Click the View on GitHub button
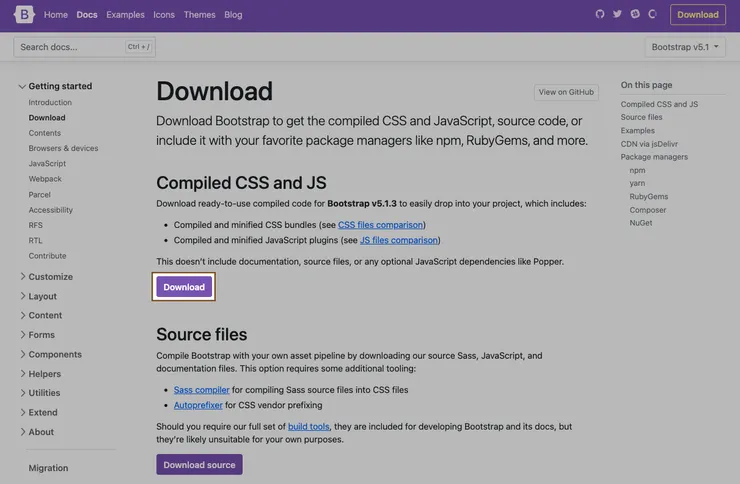Screen dimensions: 740x484 [x=566, y=92]
